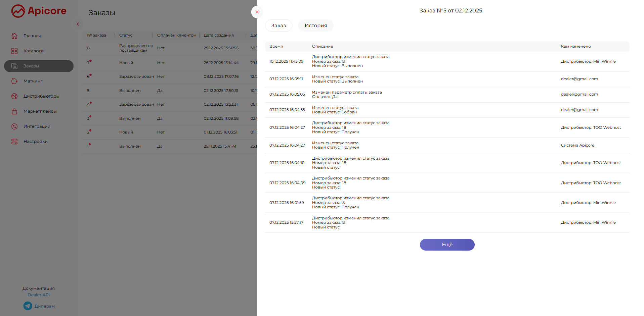Open Каталоги via its grid icon

tap(14, 51)
